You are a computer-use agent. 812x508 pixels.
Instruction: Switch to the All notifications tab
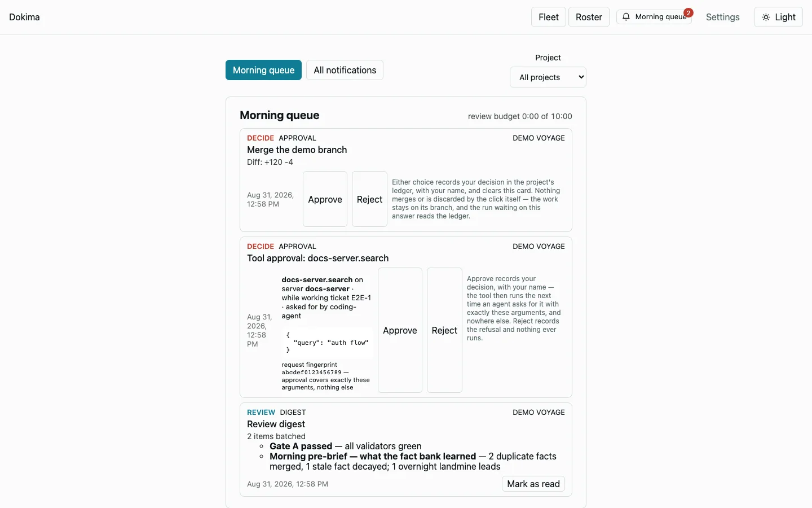(345, 70)
